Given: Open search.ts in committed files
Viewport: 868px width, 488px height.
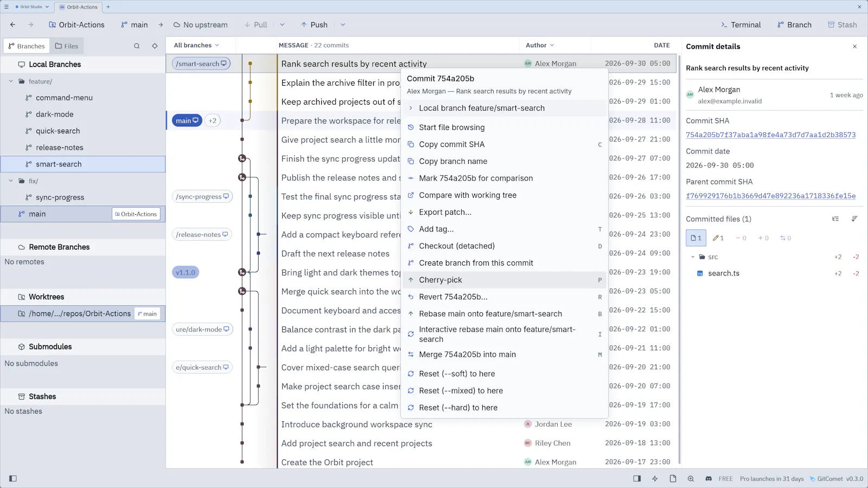Looking at the screenshot, I should click(x=724, y=274).
